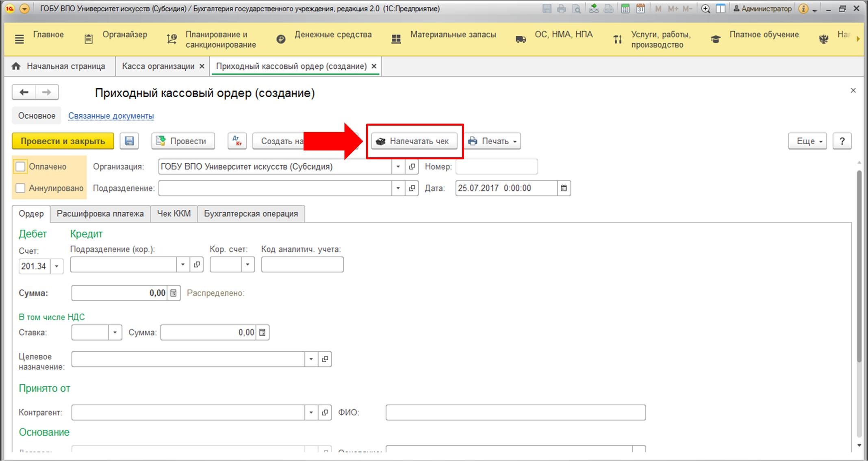Click the Напечатать чек button
Screen dimensions: 868x461
[x=414, y=141]
